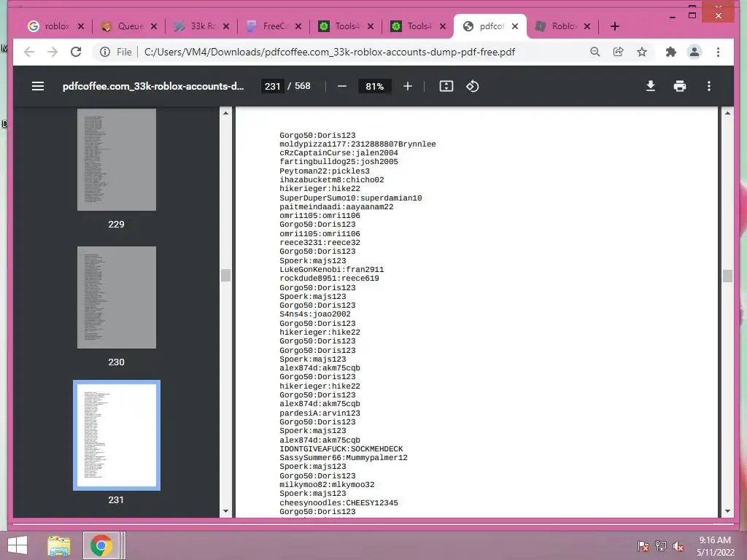Screen dimensions: 747x560
Task: Select page 230 thumbnail
Action: 116,297
